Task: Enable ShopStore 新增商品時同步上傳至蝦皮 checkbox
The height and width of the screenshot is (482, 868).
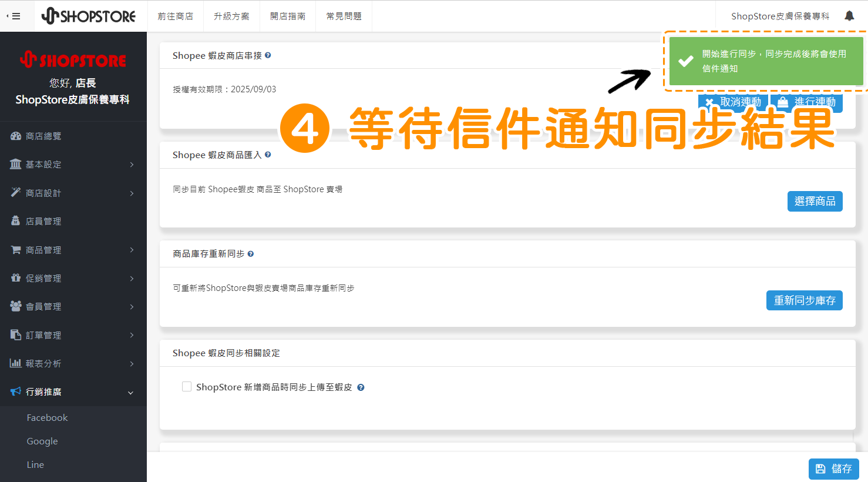Action: tap(187, 387)
